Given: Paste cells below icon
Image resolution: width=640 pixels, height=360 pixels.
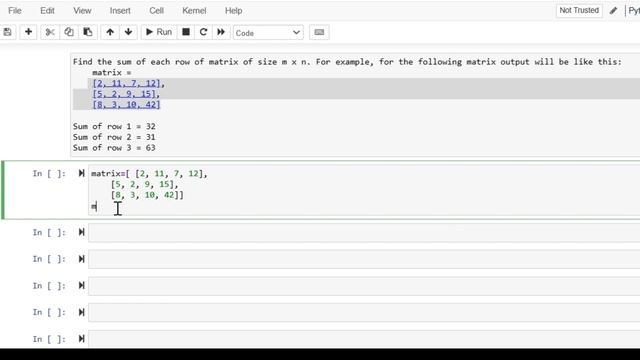Looking at the screenshot, I should point(87,32).
